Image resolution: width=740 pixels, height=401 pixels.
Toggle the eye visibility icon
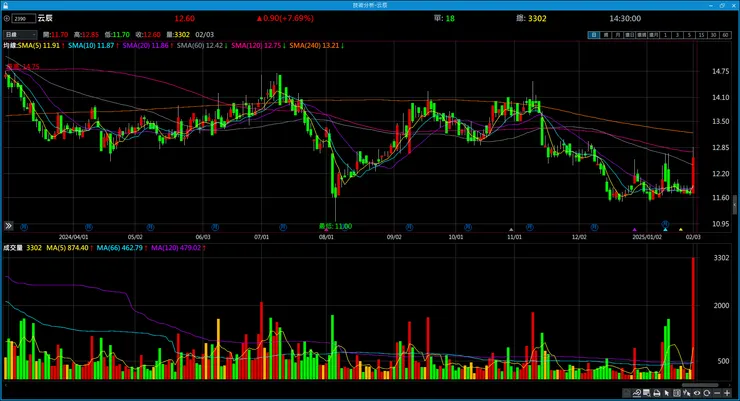[697, 393]
